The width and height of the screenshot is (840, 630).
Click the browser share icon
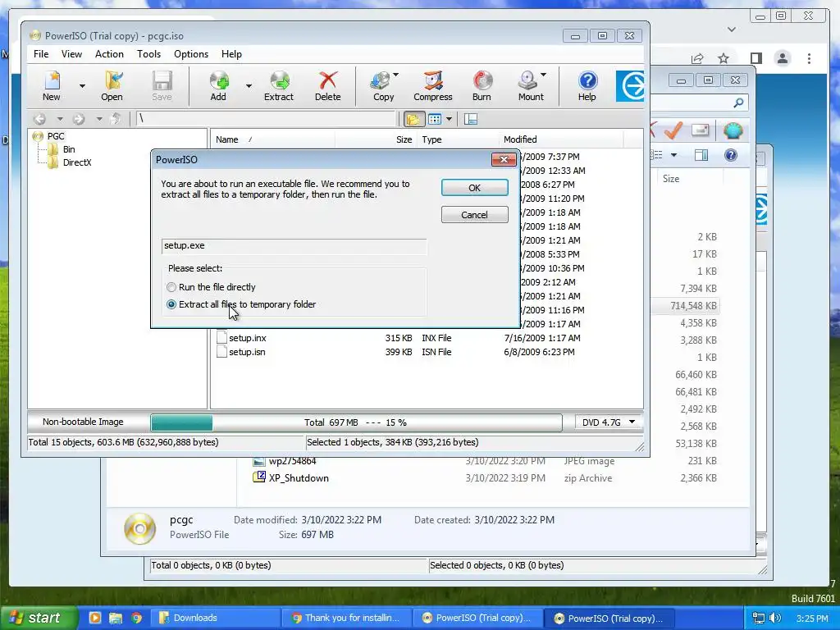coord(697,58)
